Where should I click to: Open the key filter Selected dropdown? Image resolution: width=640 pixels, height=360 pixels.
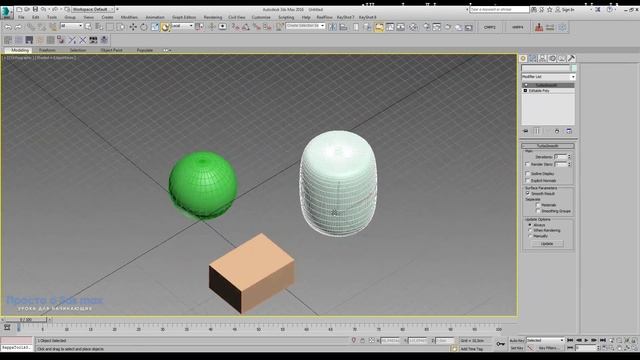click(545, 340)
